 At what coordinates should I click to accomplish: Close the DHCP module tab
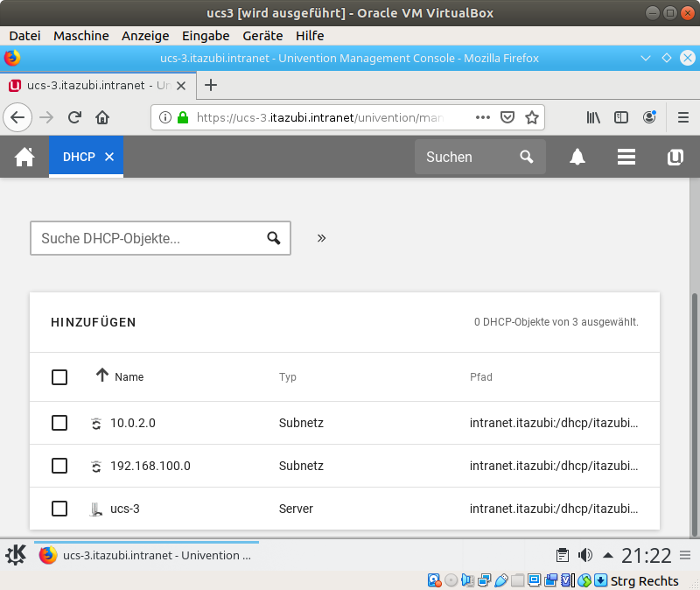pos(109,157)
